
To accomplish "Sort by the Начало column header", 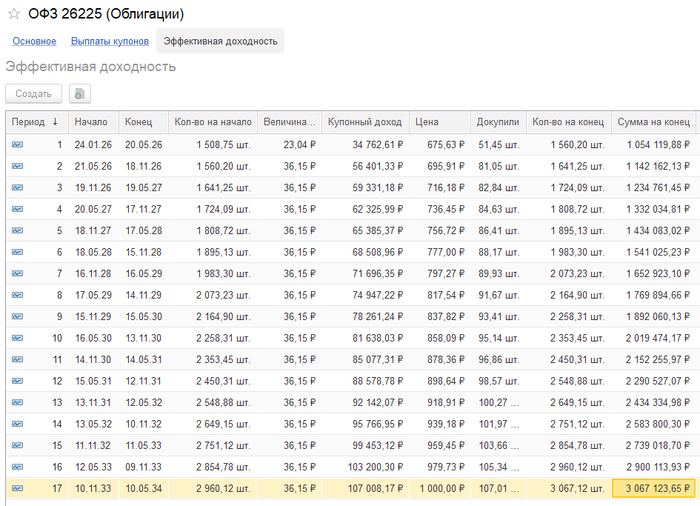I will tap(90, 122).
